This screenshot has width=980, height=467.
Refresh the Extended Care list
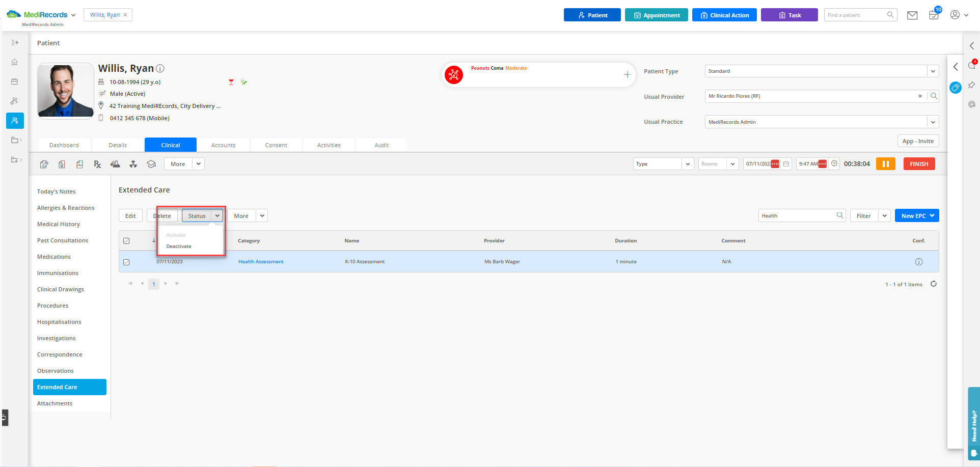pyautogui.click(x=934, y=284)
